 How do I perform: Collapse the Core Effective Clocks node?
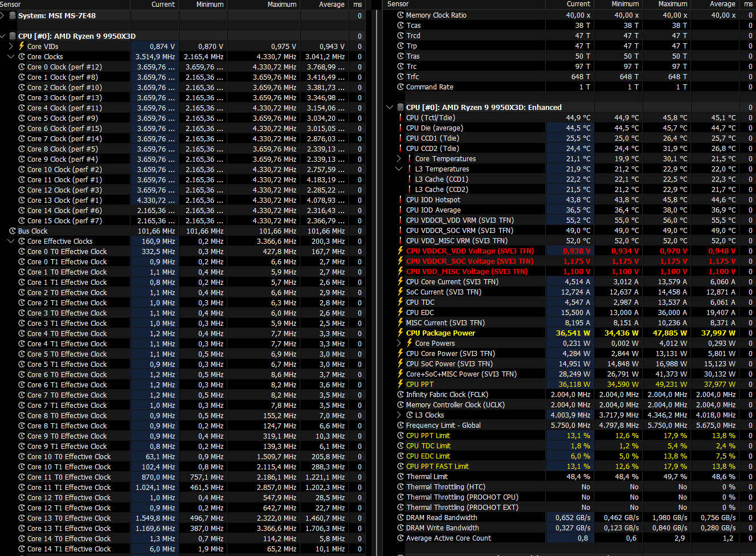click(x=12, y=241)
